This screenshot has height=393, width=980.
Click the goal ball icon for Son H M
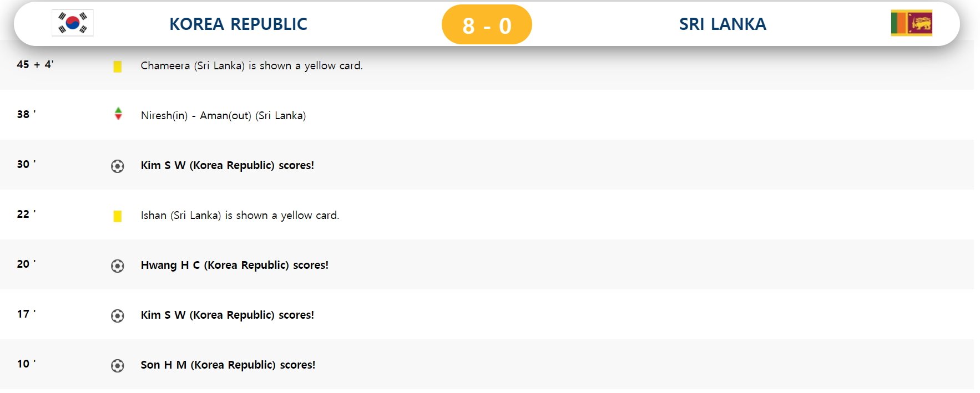tap(118, 366)
